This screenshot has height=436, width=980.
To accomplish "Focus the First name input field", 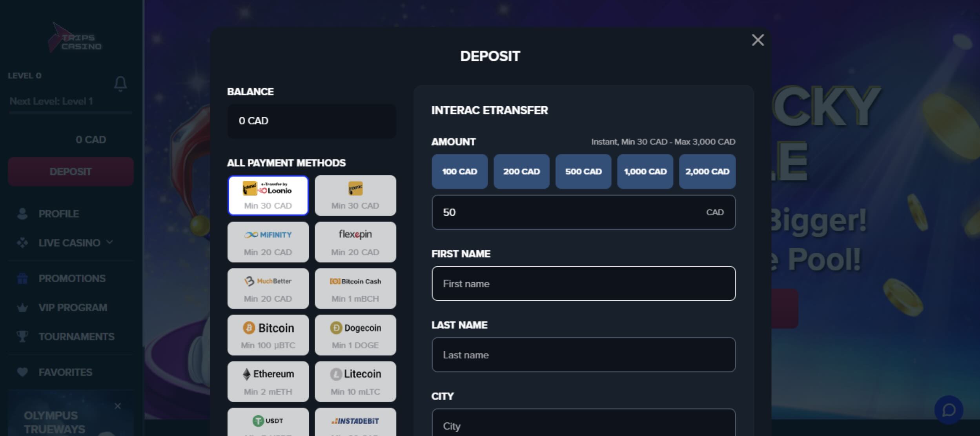I will 583,283.
